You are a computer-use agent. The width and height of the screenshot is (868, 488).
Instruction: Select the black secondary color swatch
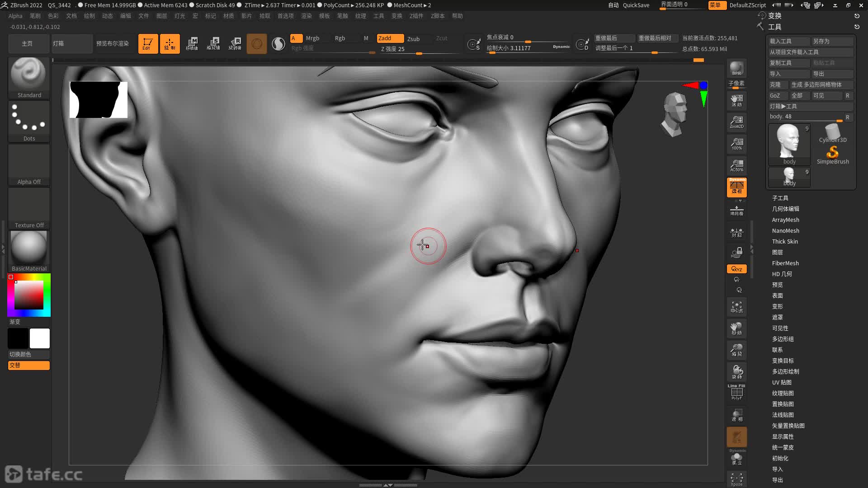[18, 338]
